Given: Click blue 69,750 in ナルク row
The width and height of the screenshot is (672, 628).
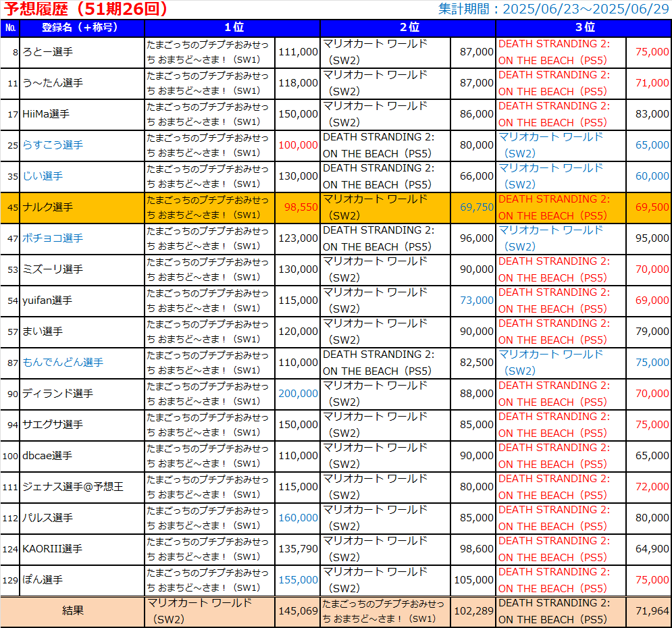Looking at the screenshot, I should pyautogui.click(x=477, y=207).
